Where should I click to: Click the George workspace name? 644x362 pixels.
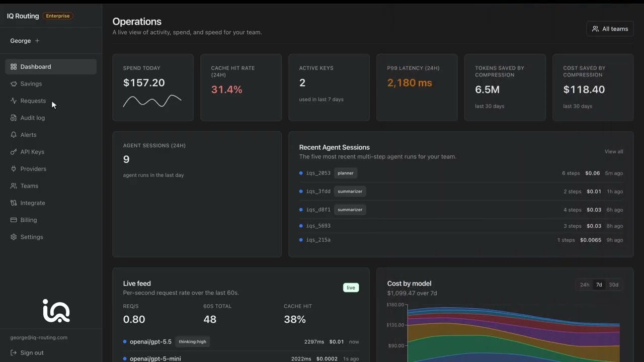click(21, 41)
